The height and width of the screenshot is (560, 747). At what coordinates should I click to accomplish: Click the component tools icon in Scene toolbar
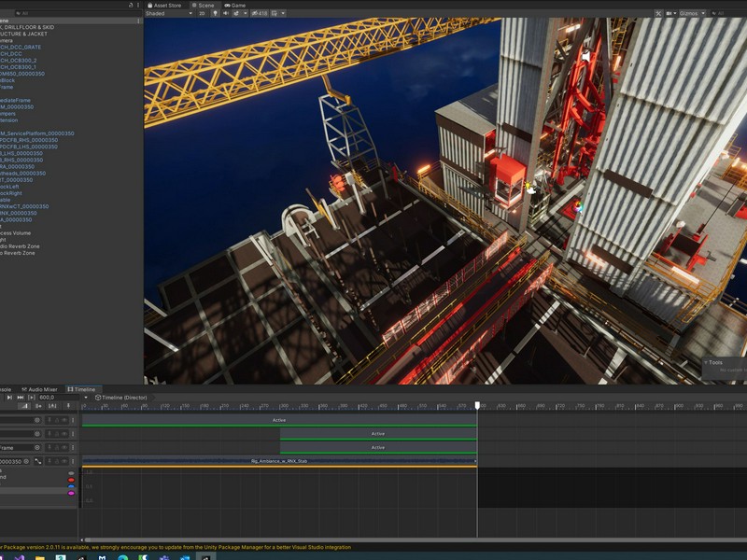coord(658,13)
